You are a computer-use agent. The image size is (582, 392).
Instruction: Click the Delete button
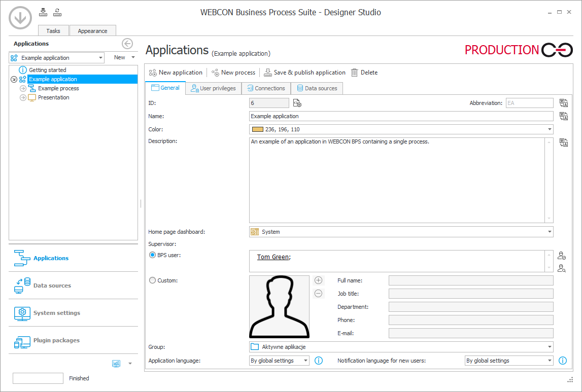[364, 73]
